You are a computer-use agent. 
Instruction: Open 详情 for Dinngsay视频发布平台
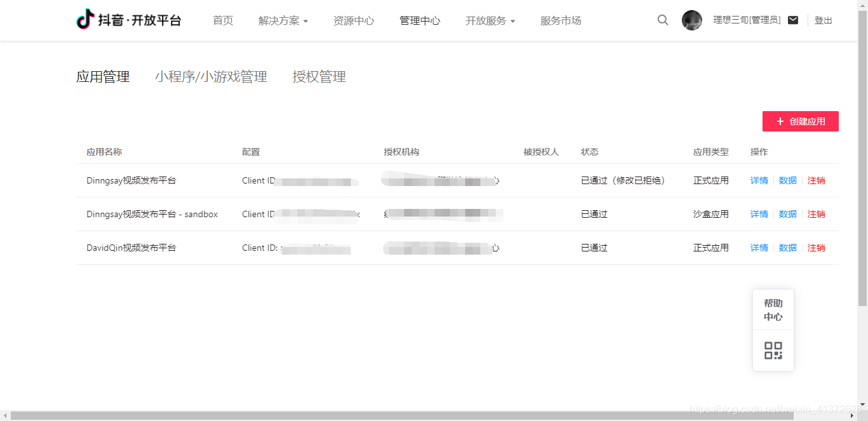point(759,180)
